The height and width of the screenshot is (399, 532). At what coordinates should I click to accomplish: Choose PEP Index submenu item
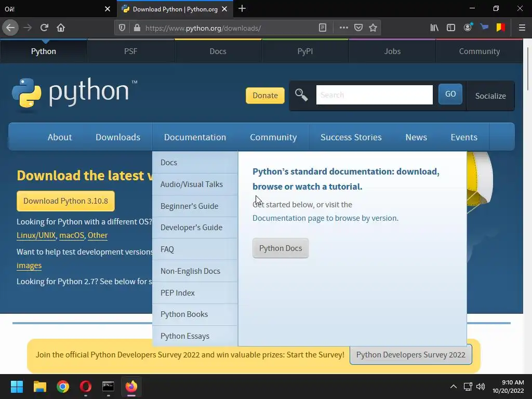(x=195, y=293)
